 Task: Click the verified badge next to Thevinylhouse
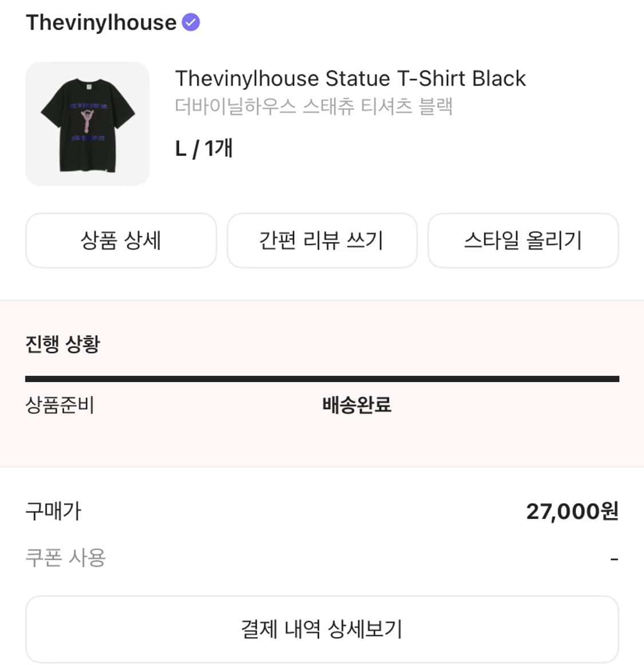[191, 23]
